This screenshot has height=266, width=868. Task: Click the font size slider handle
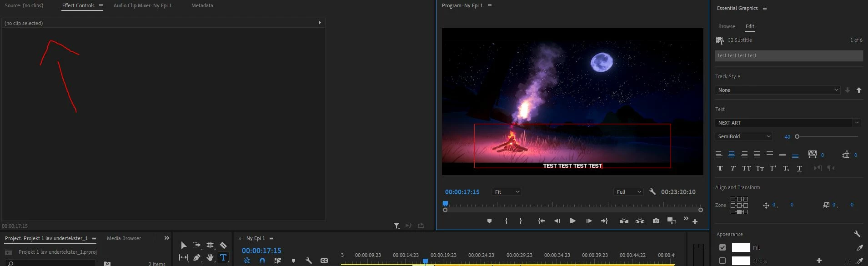[x=797, y=136]
